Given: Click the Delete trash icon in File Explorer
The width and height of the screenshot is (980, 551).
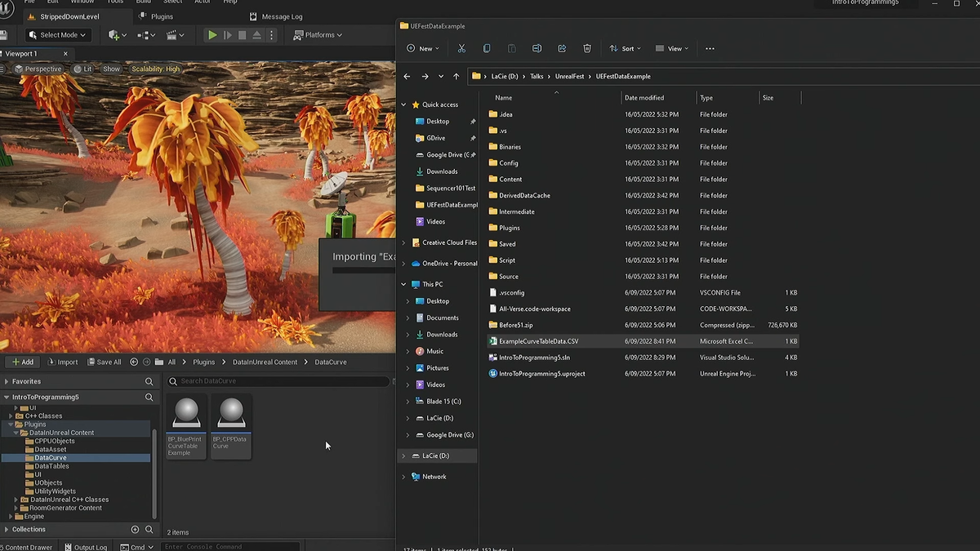Looking at the screenshot, I should point(587,49).
